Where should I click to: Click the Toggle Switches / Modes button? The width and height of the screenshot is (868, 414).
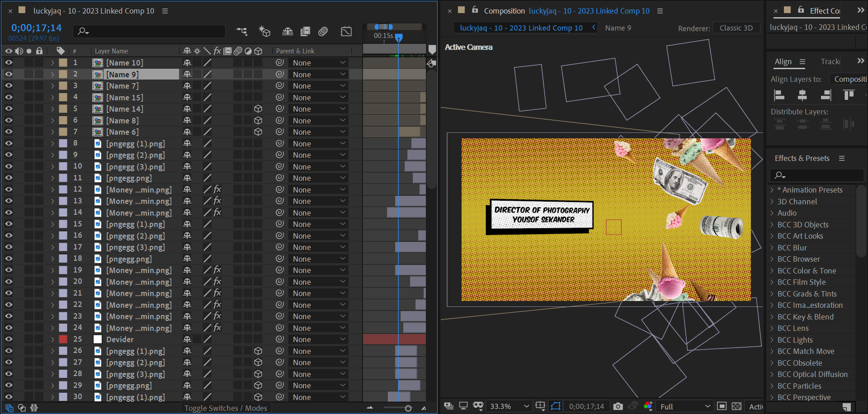click(x=226, y=408)
